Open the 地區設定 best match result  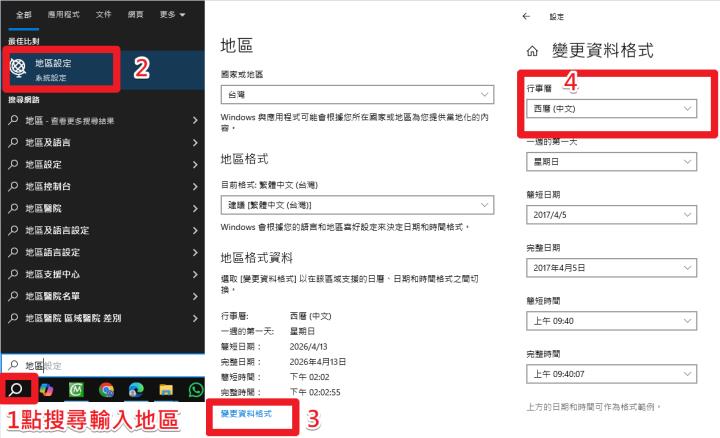point(104,69)
